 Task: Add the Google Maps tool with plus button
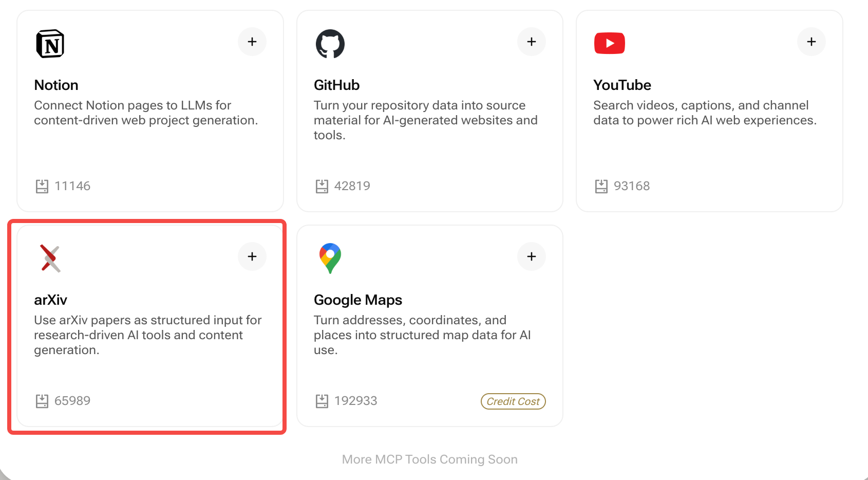[x=532, y=256]
